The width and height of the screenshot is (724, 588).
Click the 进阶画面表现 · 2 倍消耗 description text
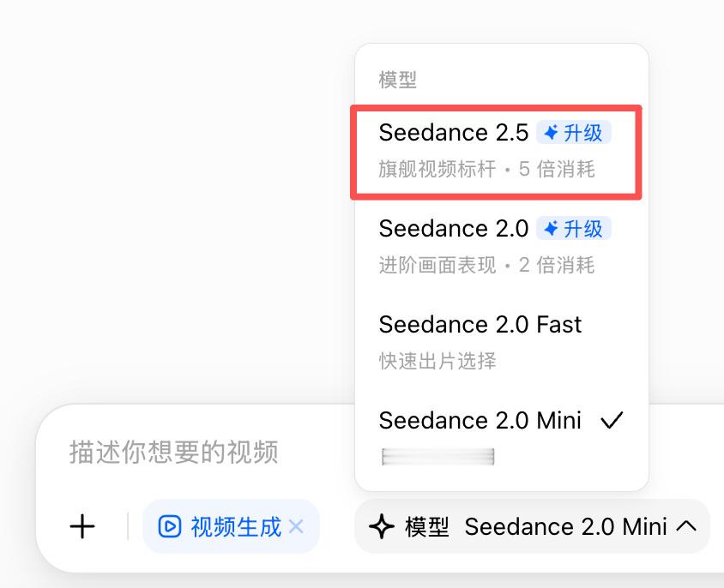pyautogui.click(x=486, y=265)
